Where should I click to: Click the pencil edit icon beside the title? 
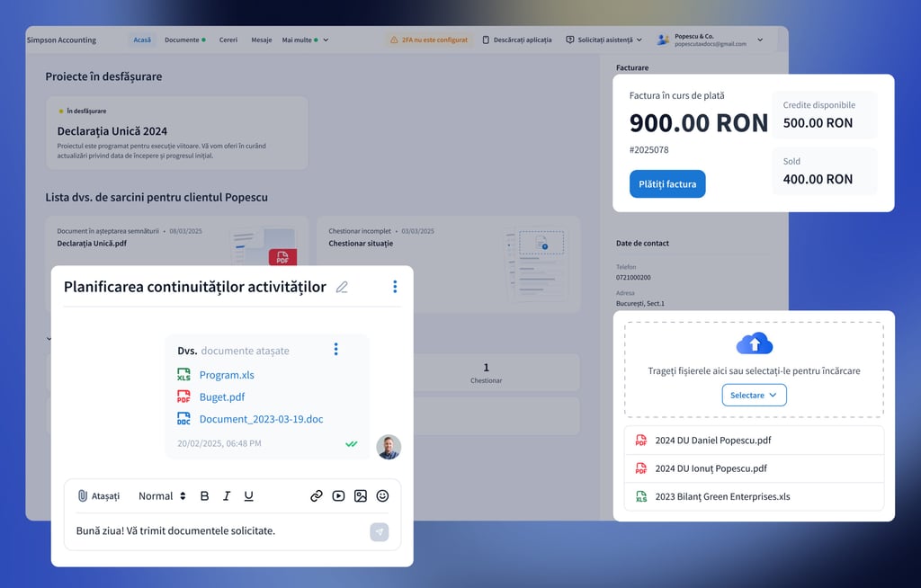pos(342,288)
